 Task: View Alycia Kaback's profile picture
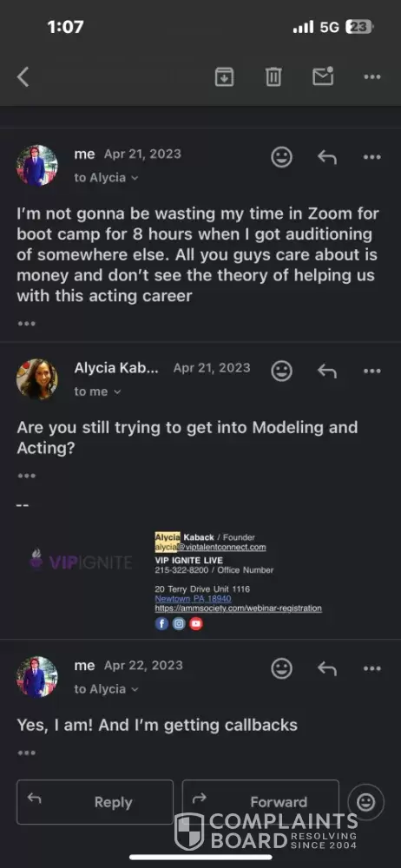(x=37, y=379)
